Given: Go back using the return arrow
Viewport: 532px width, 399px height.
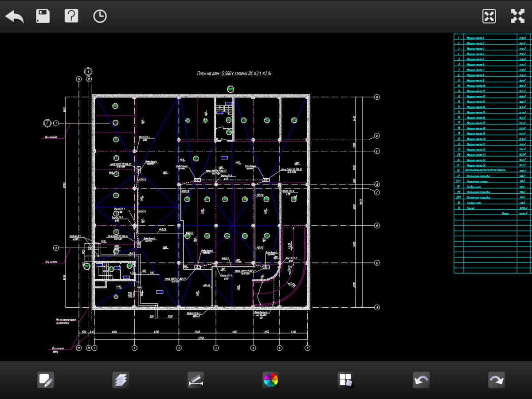Looking at the screenshot, I should 14,17.
